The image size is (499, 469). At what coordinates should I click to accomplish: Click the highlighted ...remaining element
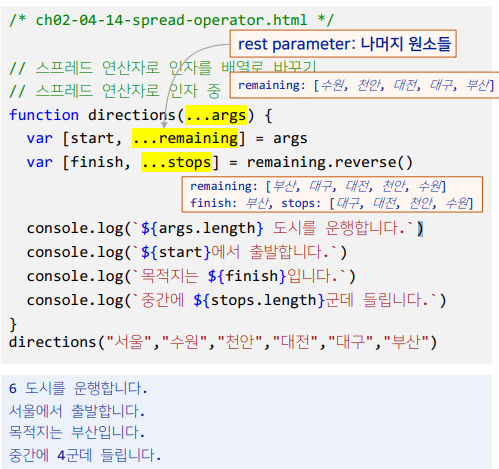(x=185, y=138)
